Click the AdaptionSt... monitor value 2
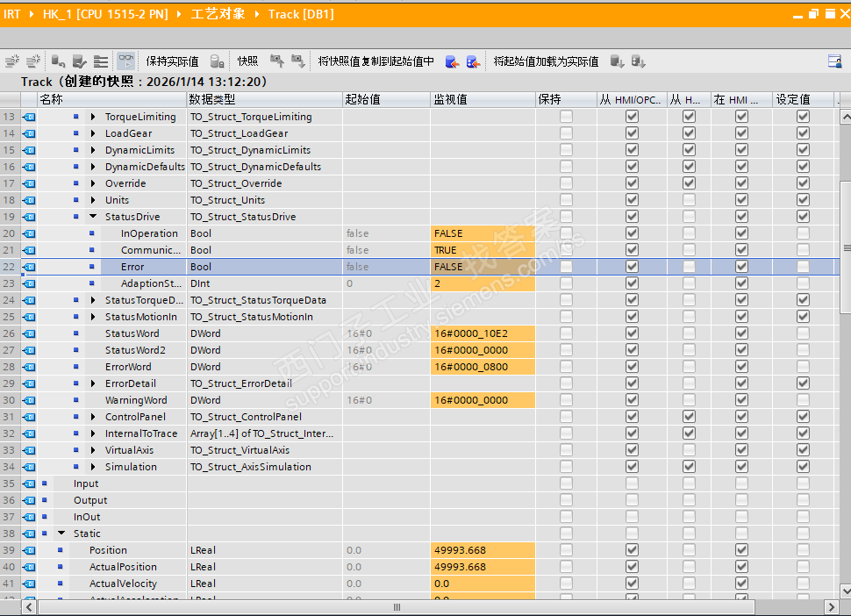 click(483, 283)
